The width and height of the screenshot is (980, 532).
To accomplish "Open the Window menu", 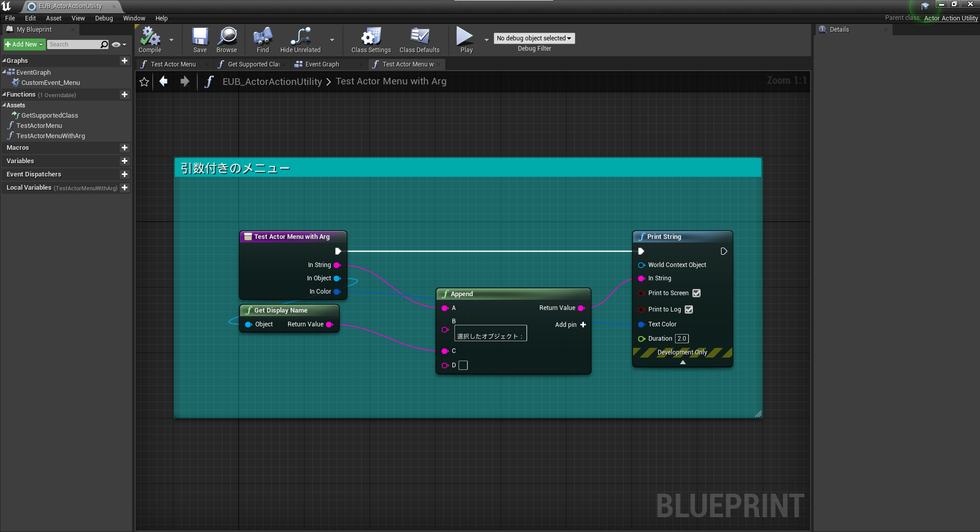I will tap(134, 18).
